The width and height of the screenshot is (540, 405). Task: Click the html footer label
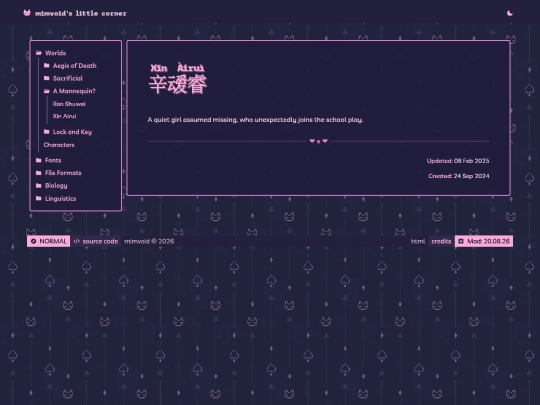[417, 241]
